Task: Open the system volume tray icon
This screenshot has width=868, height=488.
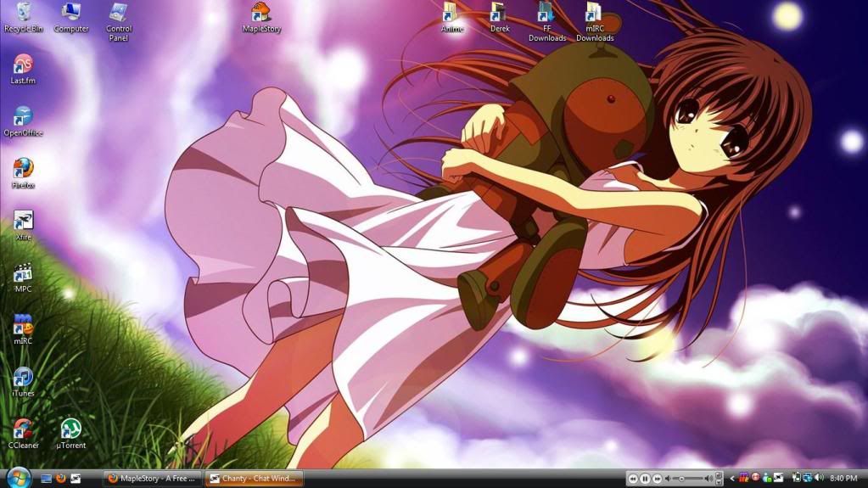Action: (820, 478)
